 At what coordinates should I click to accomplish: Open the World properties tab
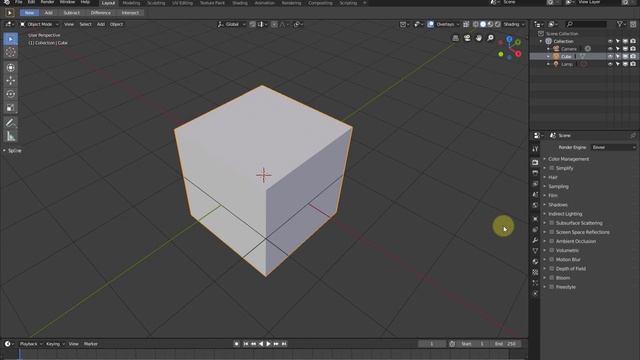click(535, 205)
